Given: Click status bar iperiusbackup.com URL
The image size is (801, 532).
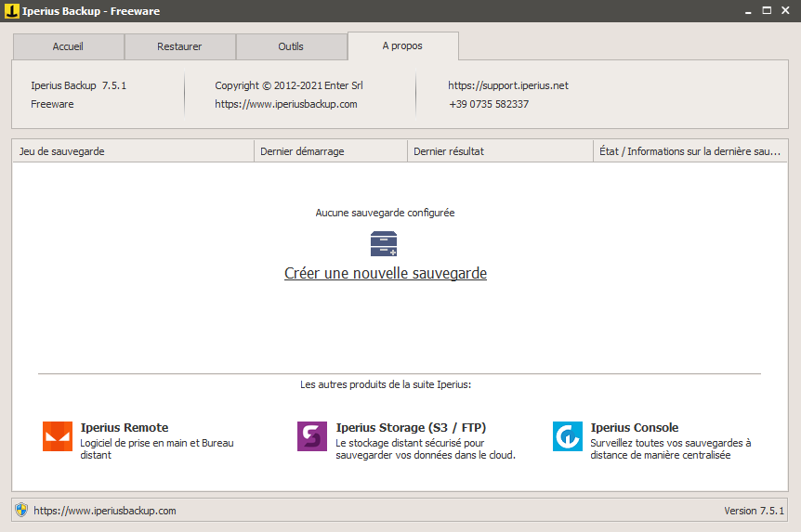Looking at the screenshot, I should coord(105,511).
